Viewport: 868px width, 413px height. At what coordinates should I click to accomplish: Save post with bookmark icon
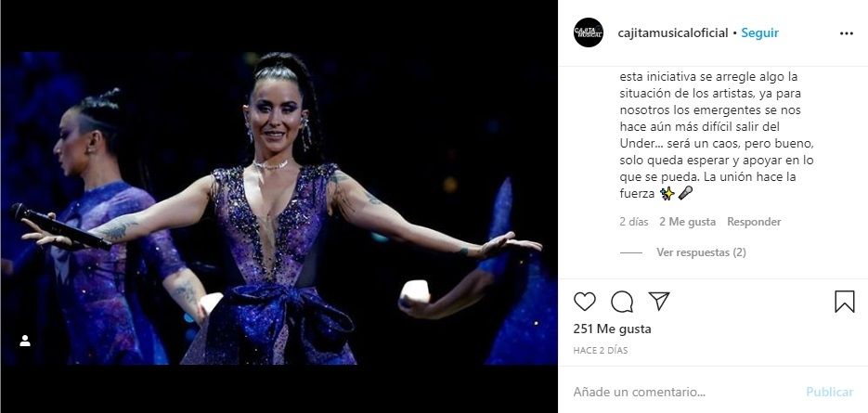click(845, 302)
